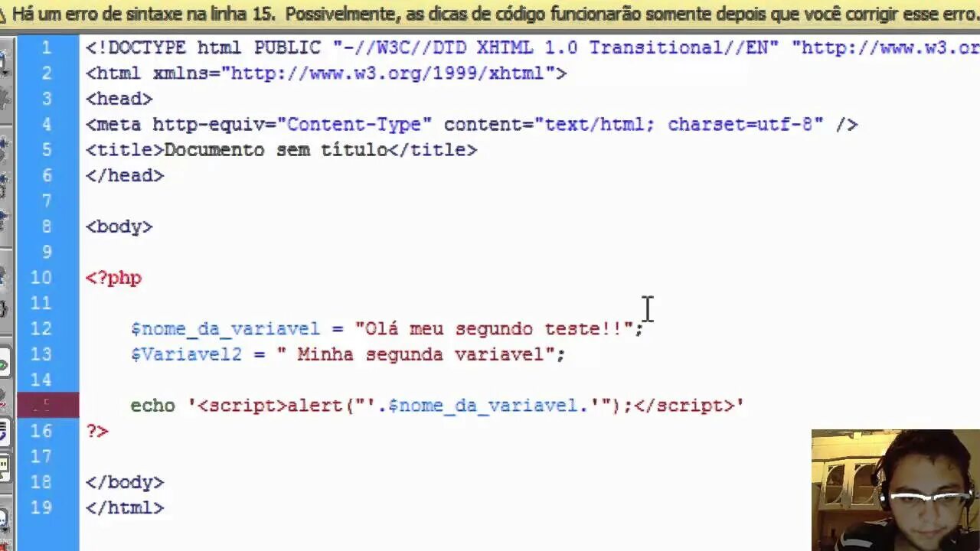The image size is (980, 551).
Task: Click line number 14 in the gutter
Action: pyautogui.click(x=41, y=380)
